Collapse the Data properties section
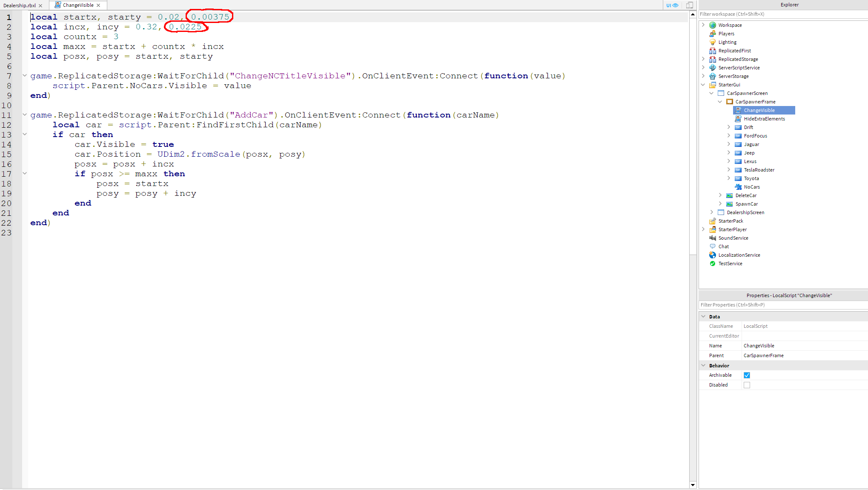This screenshot has height=490, width=868. [704, 317]
